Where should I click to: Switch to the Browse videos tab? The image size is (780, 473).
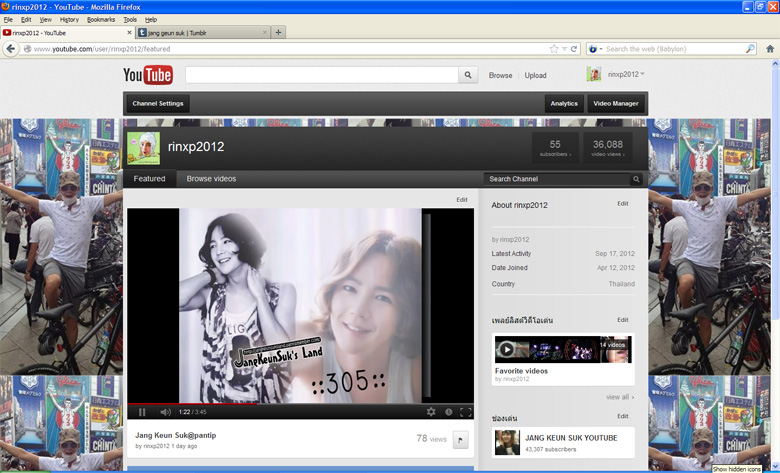[211, 179]
